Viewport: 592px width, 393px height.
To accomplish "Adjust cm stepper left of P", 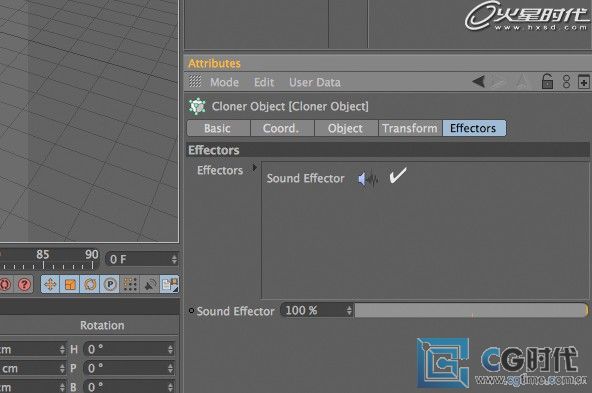I will point(62,368).
